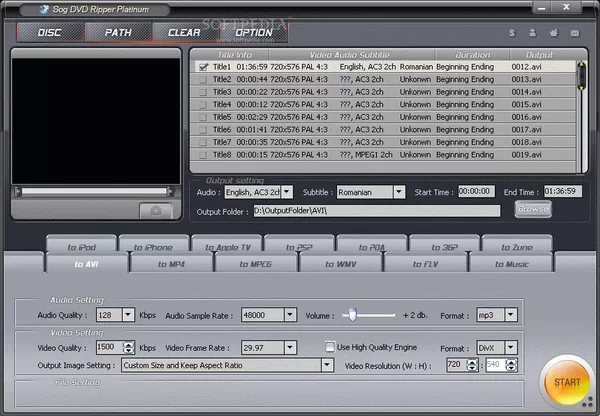Viewport: 600px width, 416px height.
Task: Open the audio Format mp3 dropdown
Action: (510, 315)
